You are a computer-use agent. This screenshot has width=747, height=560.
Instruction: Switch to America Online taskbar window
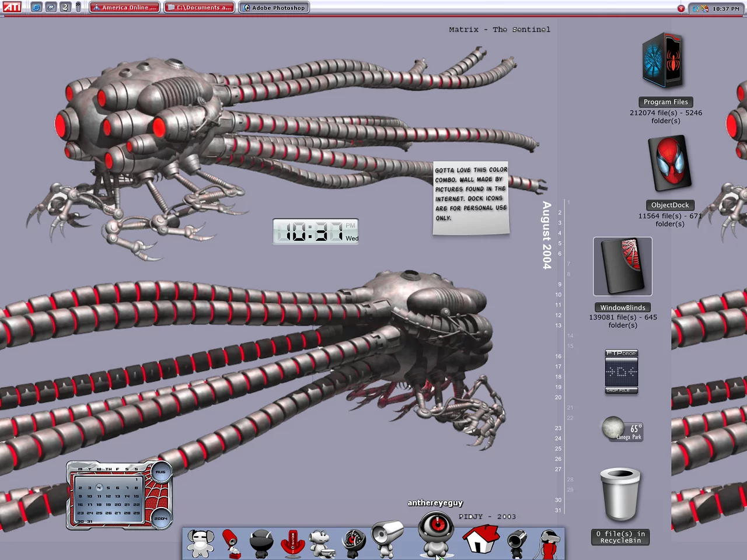point(124,8)
